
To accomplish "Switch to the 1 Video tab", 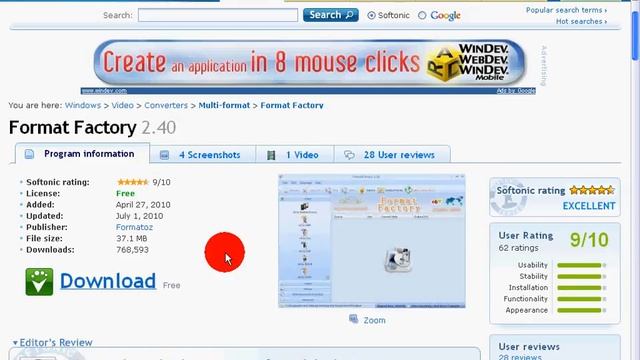I will [295, 155].
